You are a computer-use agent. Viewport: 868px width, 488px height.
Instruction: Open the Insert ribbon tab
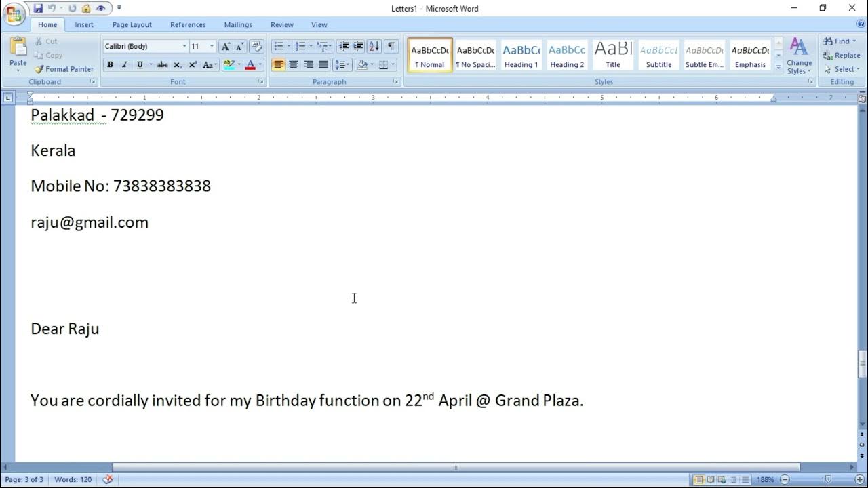coord(84,25)
